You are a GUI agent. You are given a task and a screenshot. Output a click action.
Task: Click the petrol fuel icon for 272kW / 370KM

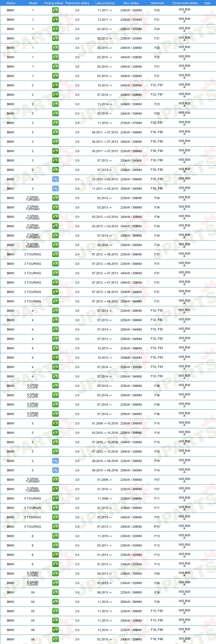point(55,123)
